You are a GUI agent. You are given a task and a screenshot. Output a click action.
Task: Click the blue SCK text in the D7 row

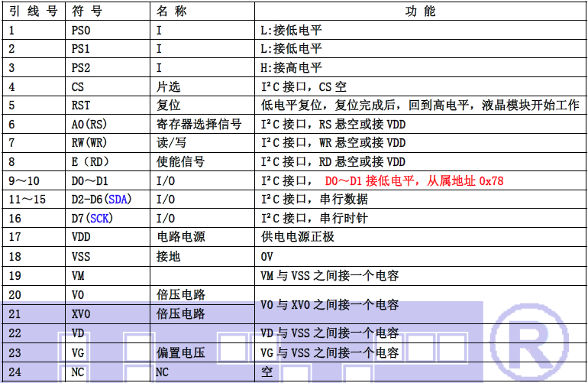coord(100,219)
